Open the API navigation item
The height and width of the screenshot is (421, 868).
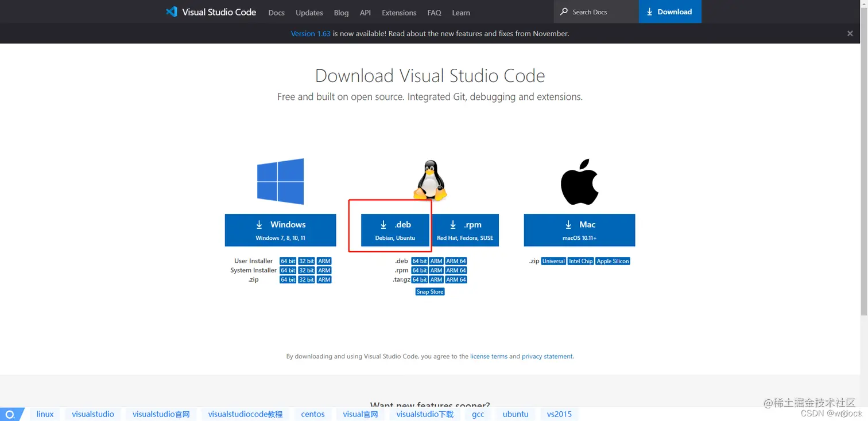pyautogui.click(x=365, y=13)
